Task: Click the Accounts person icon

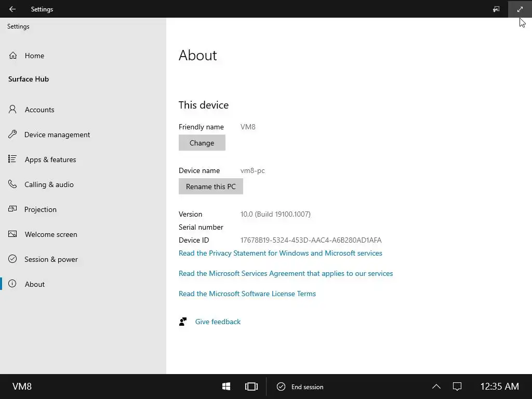Action: (x=12, y=109)
